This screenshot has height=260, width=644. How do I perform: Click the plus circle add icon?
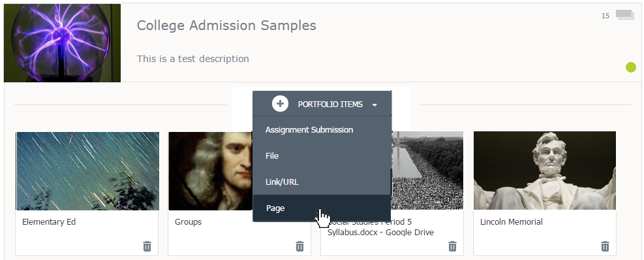[x=280, y=104]
